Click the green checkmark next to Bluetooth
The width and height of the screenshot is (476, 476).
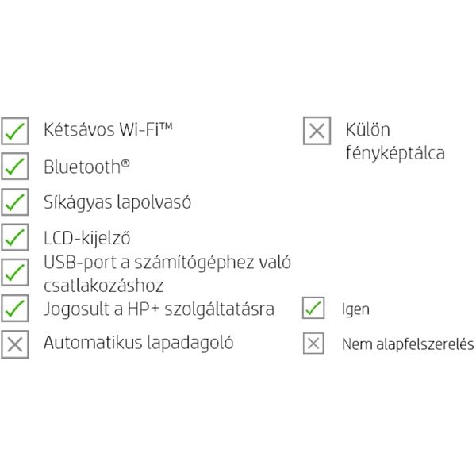click(15, 167)
